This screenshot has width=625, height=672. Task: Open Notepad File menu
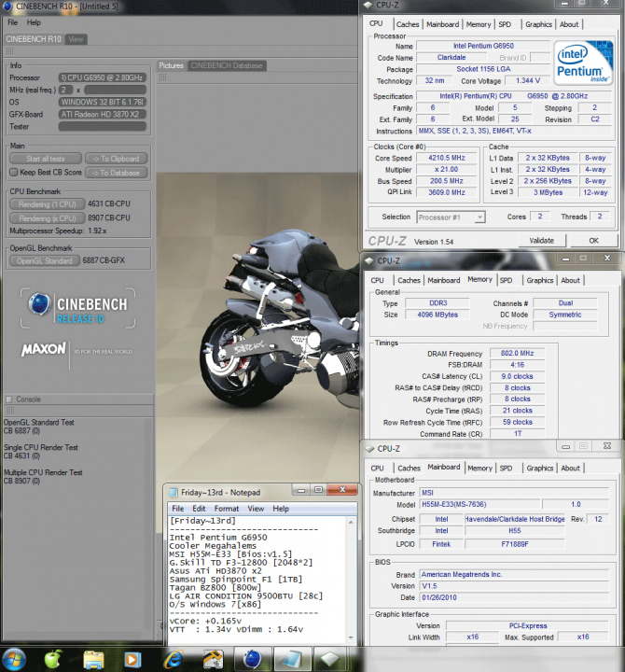178,509
